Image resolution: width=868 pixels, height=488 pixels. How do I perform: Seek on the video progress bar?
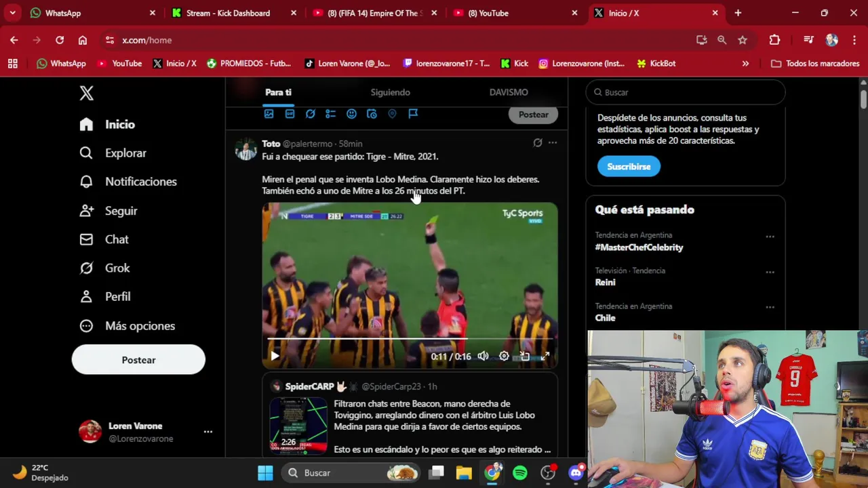410,338
